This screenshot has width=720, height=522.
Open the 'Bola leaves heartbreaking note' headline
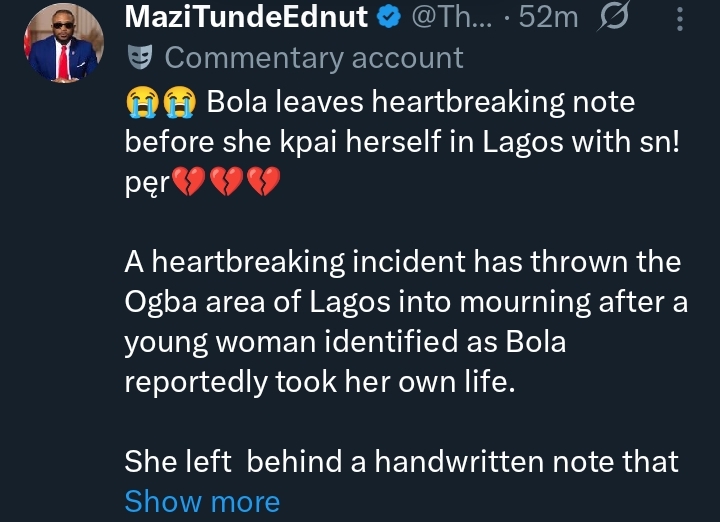[420, 103]
